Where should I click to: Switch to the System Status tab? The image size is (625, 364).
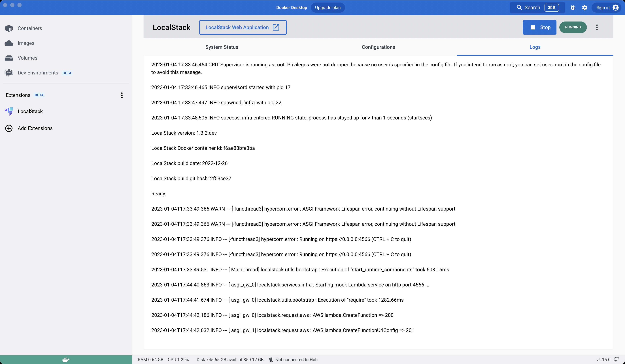[222, 47]
